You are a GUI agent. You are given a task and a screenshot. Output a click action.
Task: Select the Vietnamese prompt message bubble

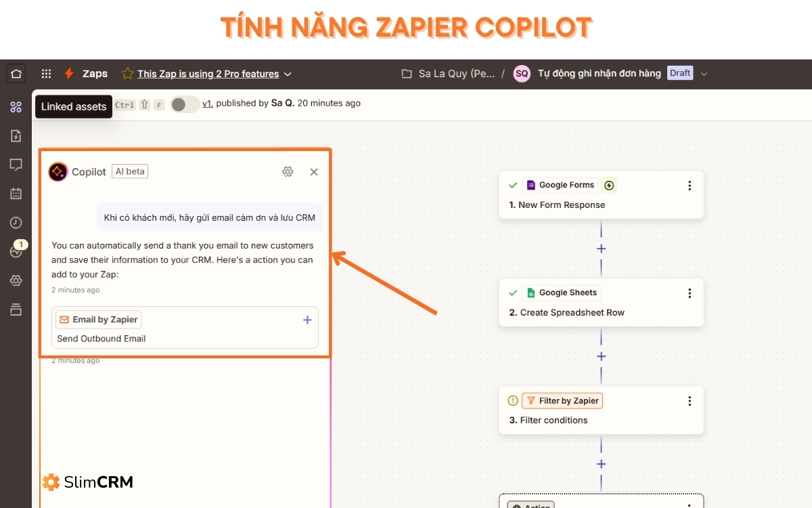pos(210,217)
